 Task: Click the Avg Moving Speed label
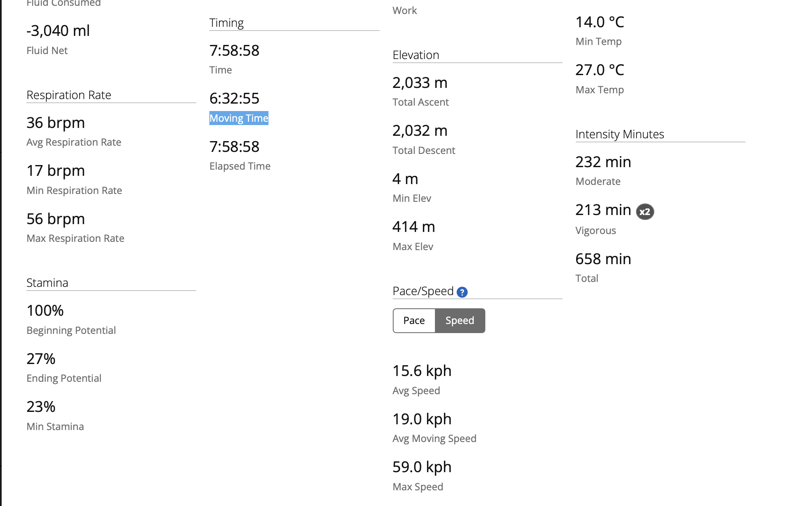434,438
